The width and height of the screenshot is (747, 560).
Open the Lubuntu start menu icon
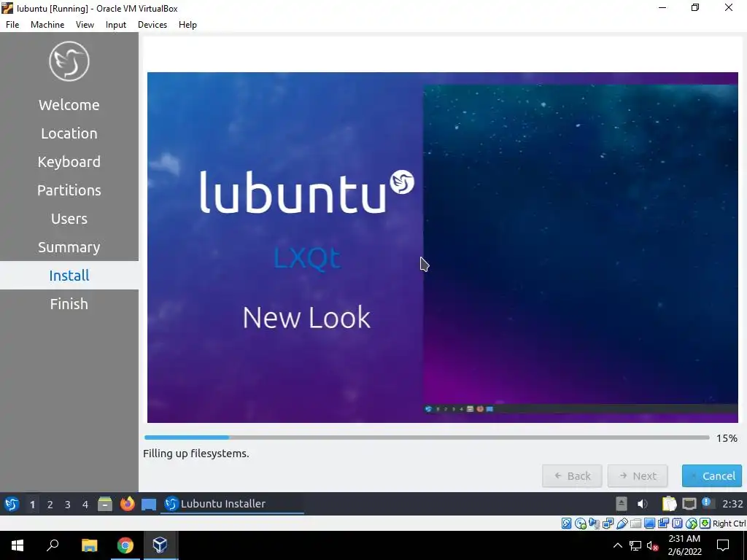pos(12,504)
